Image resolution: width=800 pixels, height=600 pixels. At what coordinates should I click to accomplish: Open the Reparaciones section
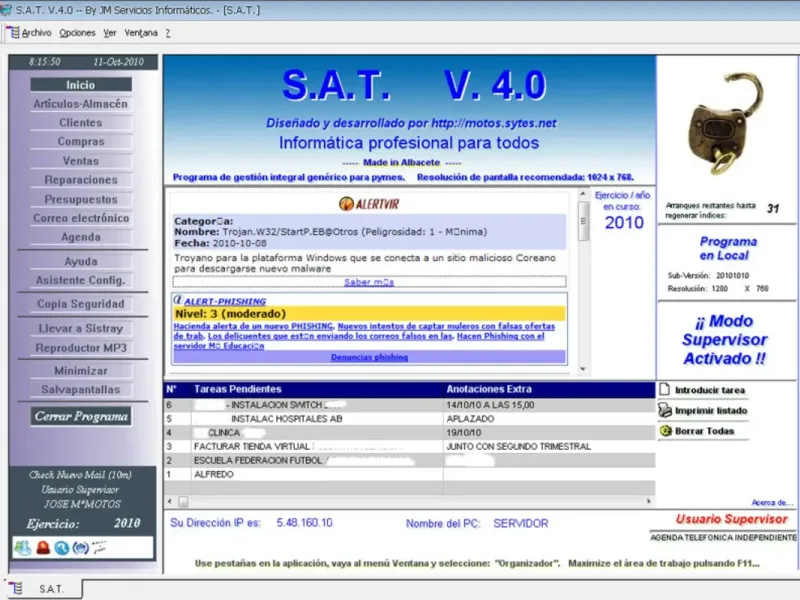[x=81, y=180]
